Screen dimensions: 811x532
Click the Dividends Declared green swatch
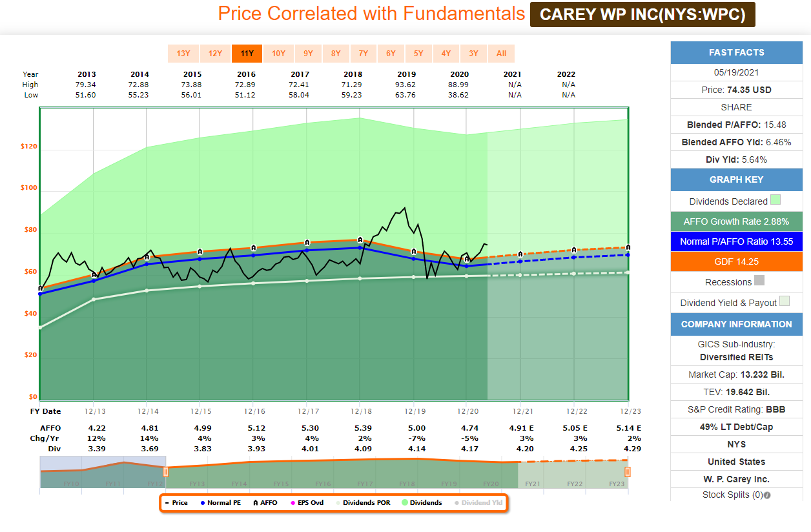pyautogui.click(x=775, y=201)
